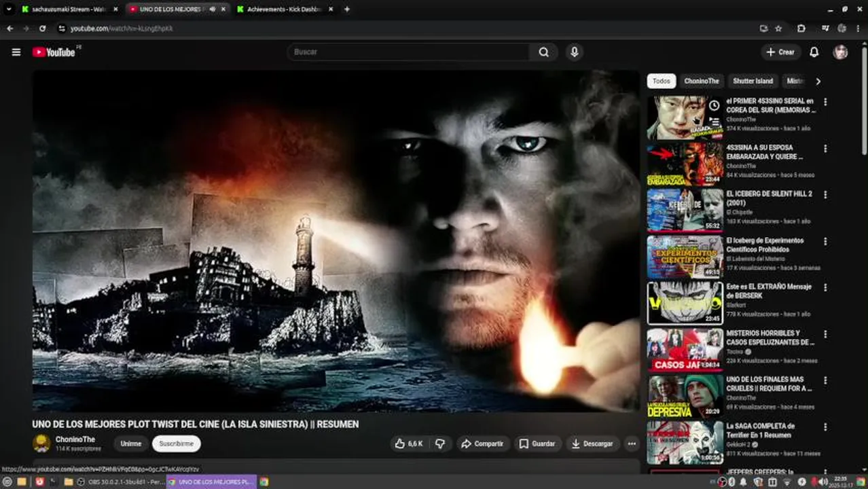The height and width of the screenshot is (489, 868).
Task: Open menu for 'EL ICEBERG DE SILENT HILL 2'
Action: point(826,194)
